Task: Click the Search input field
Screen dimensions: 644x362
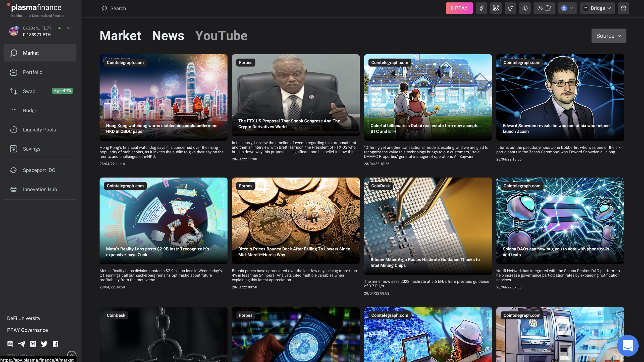Action: point(118,8)
